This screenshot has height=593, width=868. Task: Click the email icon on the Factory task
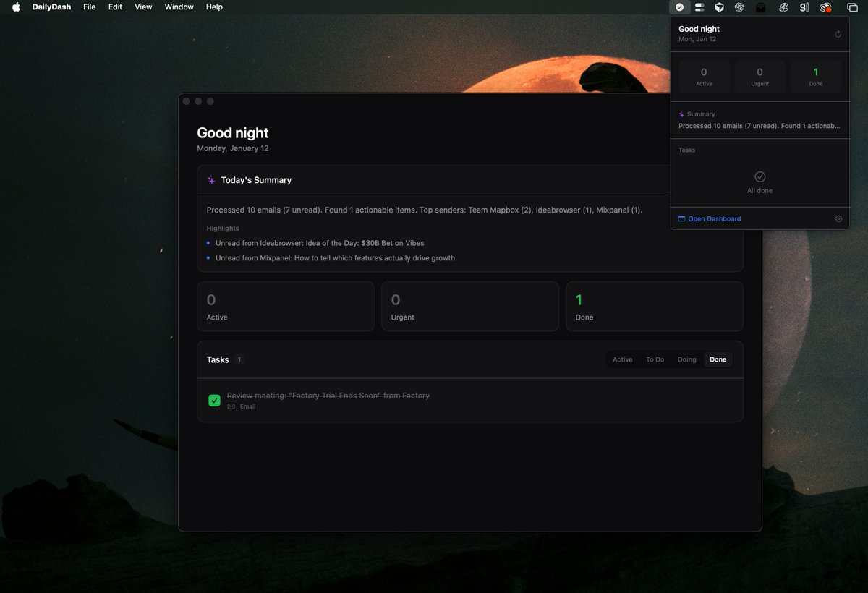pos(231,406)
